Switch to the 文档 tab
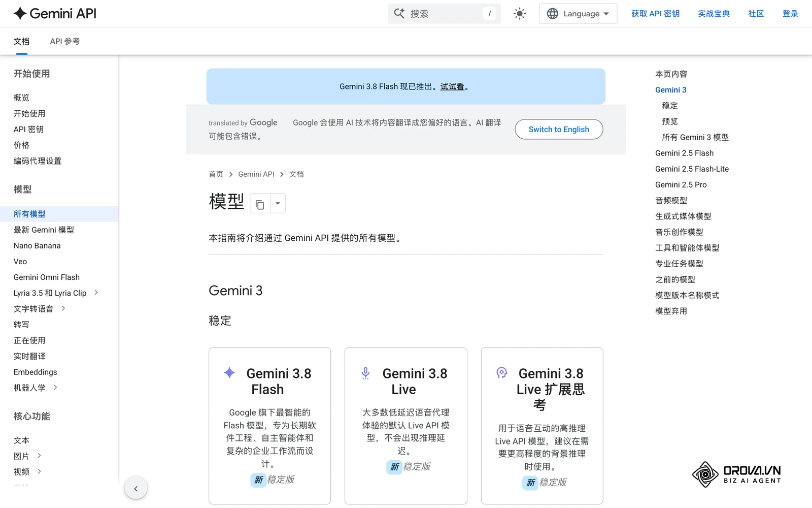This screenshot has height=508, width=812. coord(21,41)
